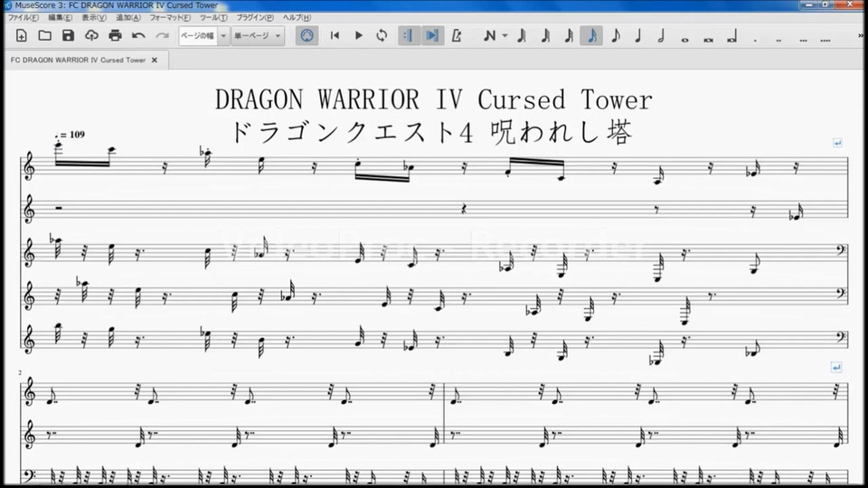Open the フォーマット menu
The height and width of the screenshot is (488, 868).
pyautogui.click(x=170, y=17)
